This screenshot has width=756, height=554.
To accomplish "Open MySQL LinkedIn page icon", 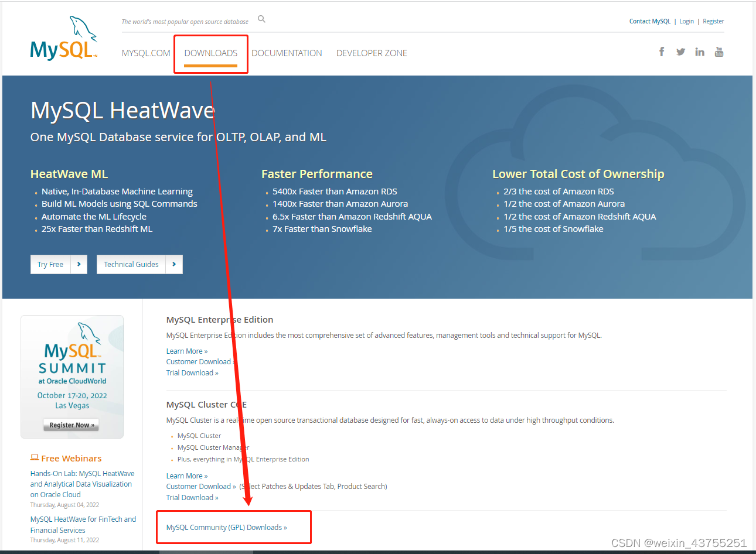I will coord(700,52).
